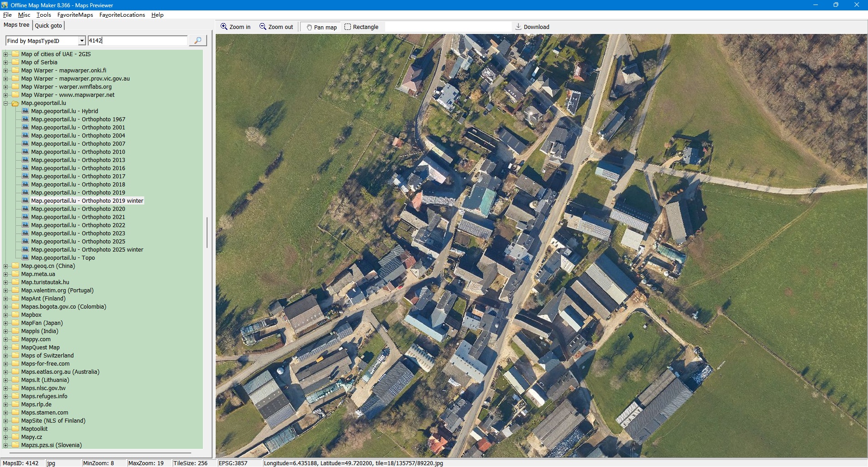Select map icon for Orthophoto 1967
Image resolution: width=868 pixels, height=467 pixels.
pos(26,119)
